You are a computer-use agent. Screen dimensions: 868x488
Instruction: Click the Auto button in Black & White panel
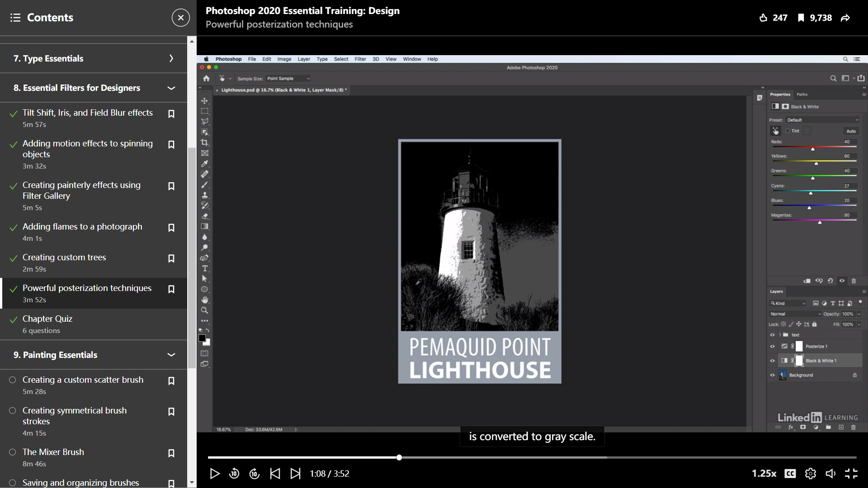pyautogui.click(x=851, y=131)
